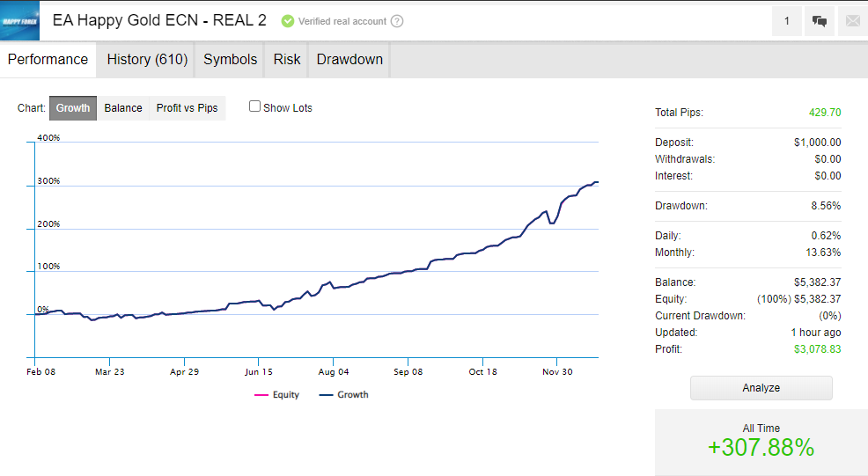The image size is (868, 476).
Task: Click 'Verified real account' label
Action: click(x=342, y=21)
